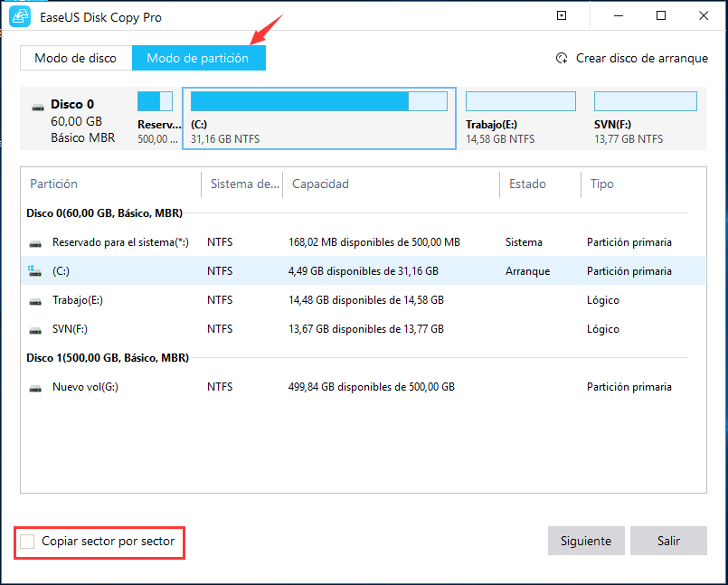Click the Estado column header
Screen dimensions: 728x585
click(x=527, y=184)
